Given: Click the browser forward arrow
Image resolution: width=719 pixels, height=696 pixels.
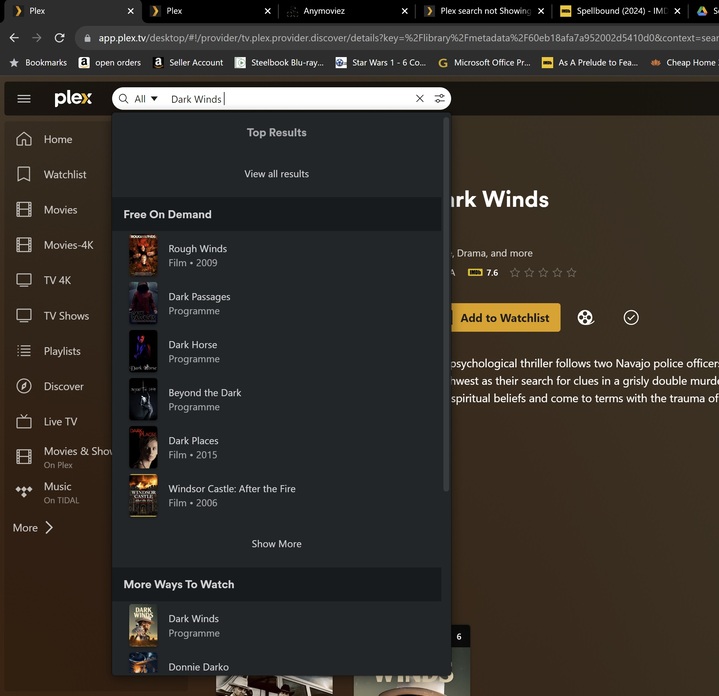Looking at the screenshot, I should [37, 38].
